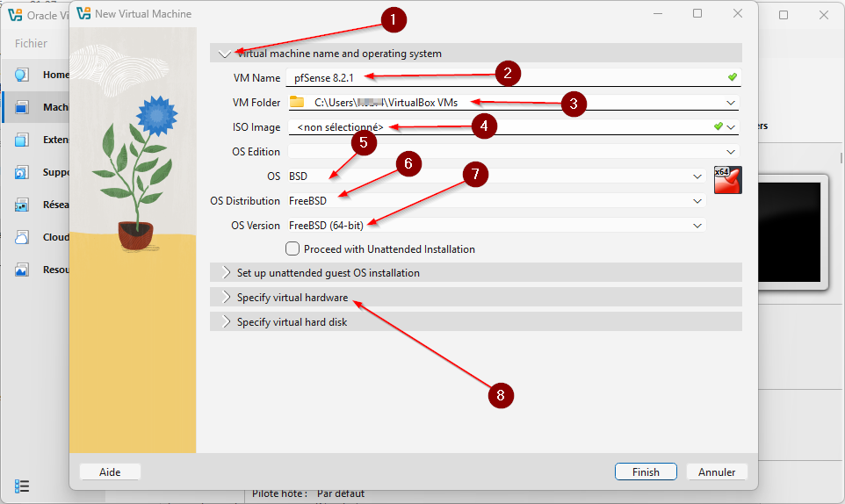The width and height of the screenshot is (845, 504).
Task: Expand Set up unattended guest OS installation
Action: 328,273
